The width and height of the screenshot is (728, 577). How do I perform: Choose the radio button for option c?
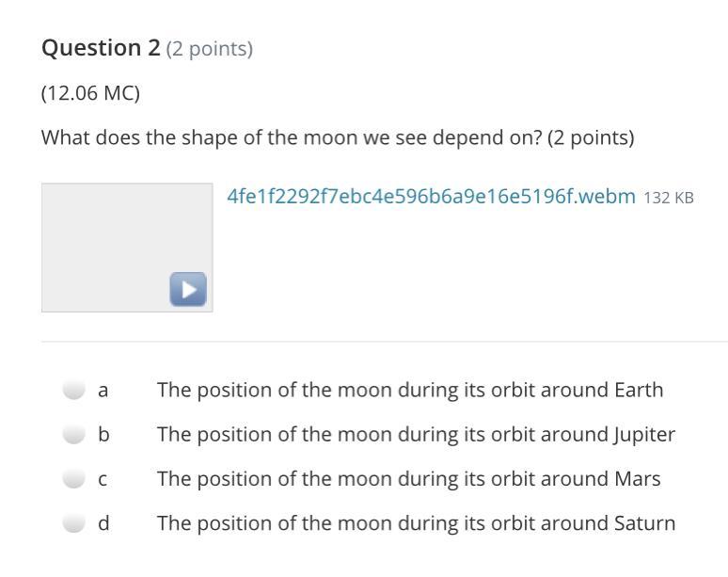coord(74,478)
